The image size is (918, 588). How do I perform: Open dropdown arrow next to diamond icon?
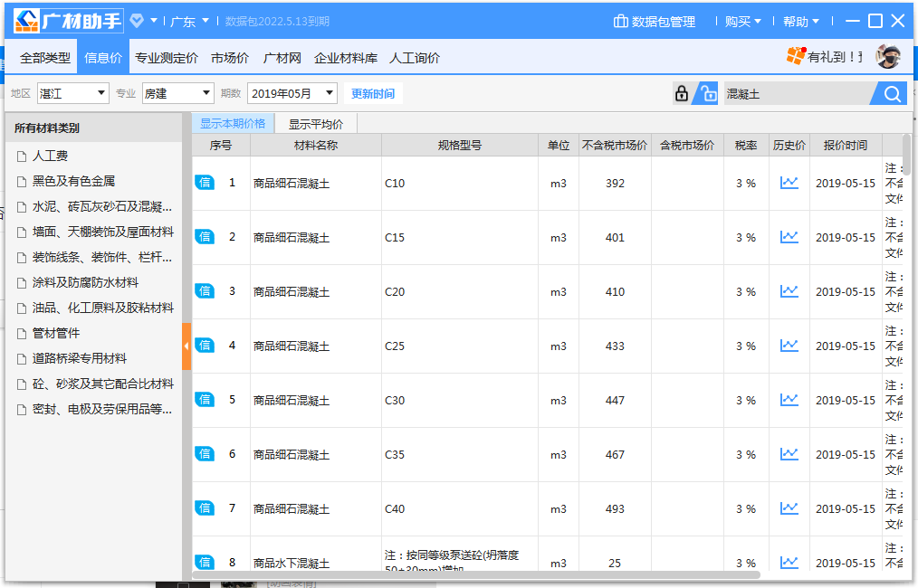(x=153, y=21)
